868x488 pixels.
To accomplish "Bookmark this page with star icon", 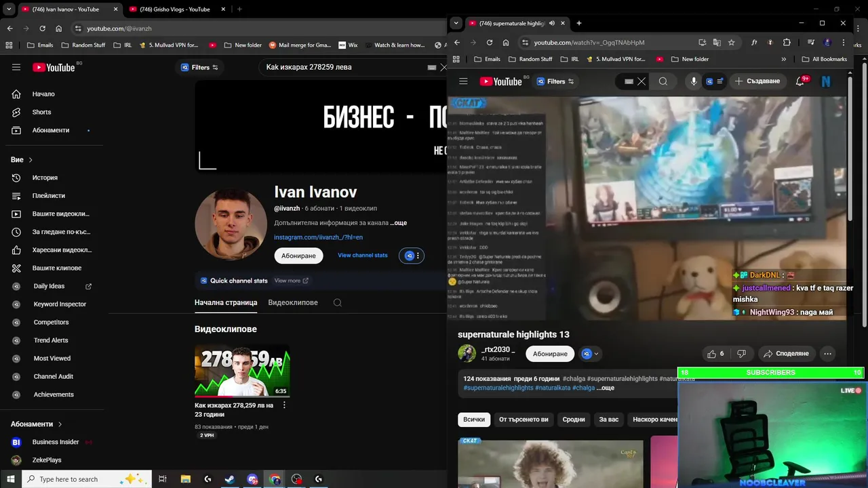I will coord(731,42).
